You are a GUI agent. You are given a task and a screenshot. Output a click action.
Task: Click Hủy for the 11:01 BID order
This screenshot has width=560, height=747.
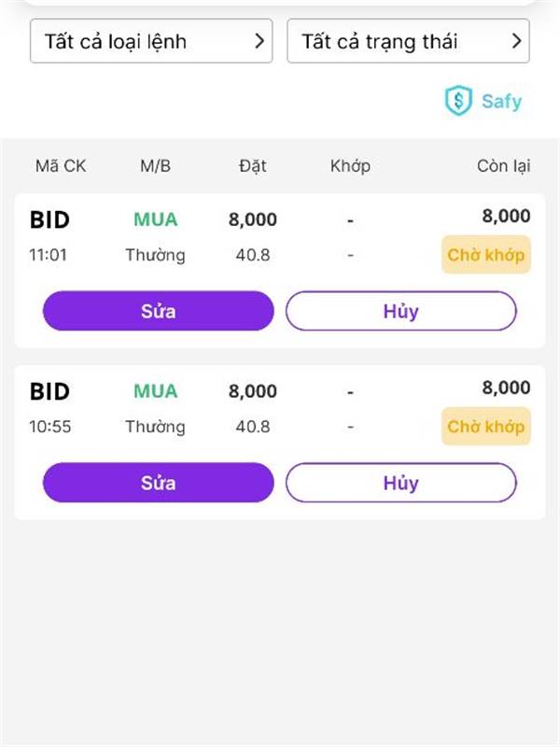tap(401, 311)
